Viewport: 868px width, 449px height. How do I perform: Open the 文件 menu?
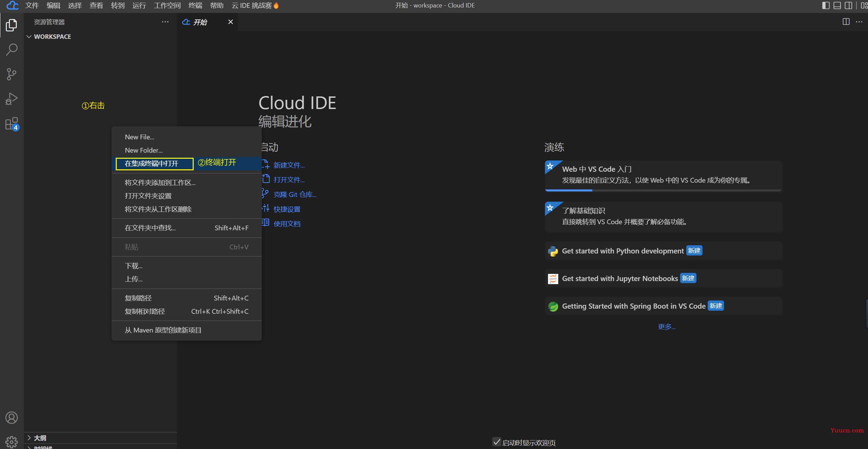[32, 5]
